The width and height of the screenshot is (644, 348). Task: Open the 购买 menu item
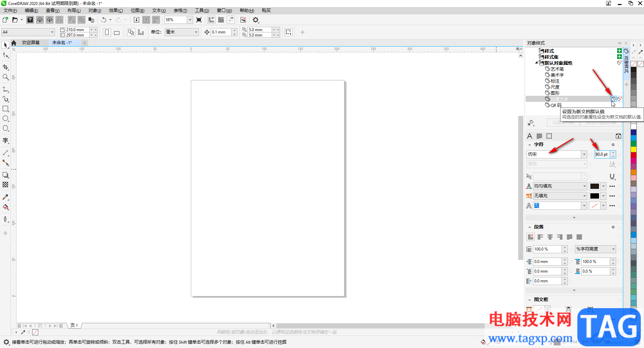(266, 10)
